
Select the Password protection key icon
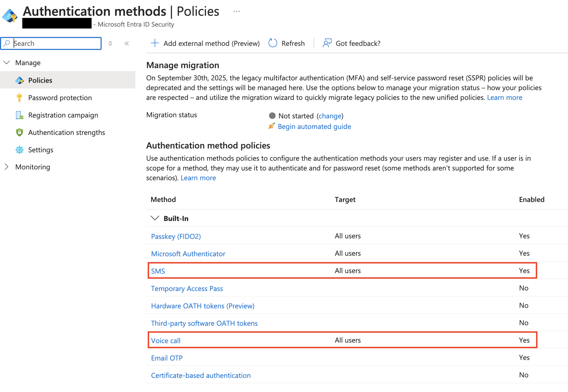[x=19, y=98]
